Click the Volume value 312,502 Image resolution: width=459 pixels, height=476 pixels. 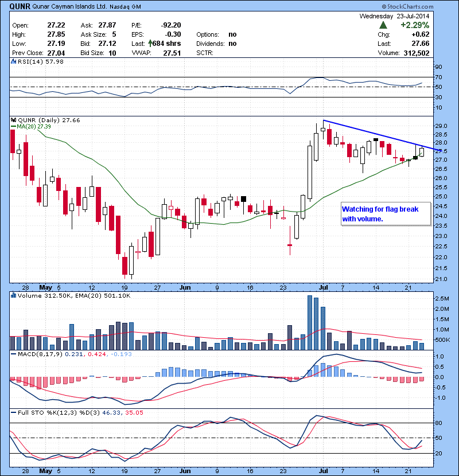tap(417, 53)
